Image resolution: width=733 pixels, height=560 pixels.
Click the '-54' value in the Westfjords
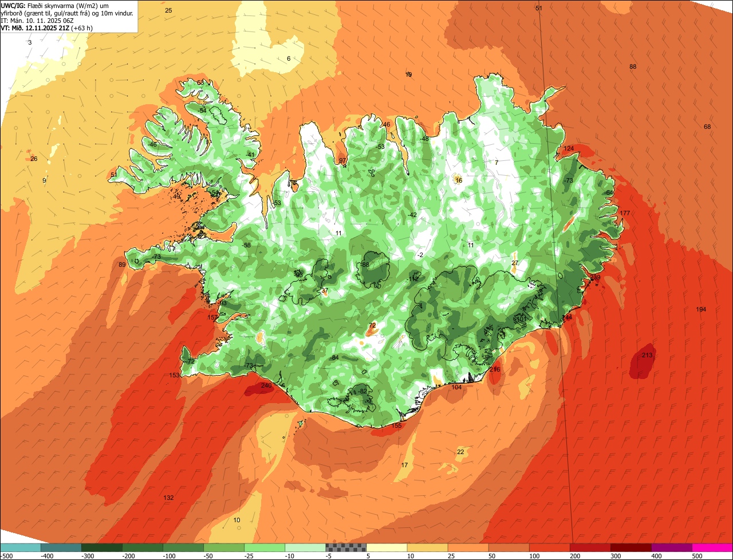pos(202,110)
